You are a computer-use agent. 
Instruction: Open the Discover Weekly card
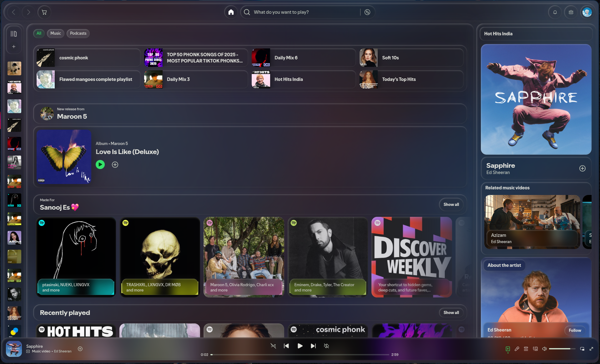coord(411,257)
